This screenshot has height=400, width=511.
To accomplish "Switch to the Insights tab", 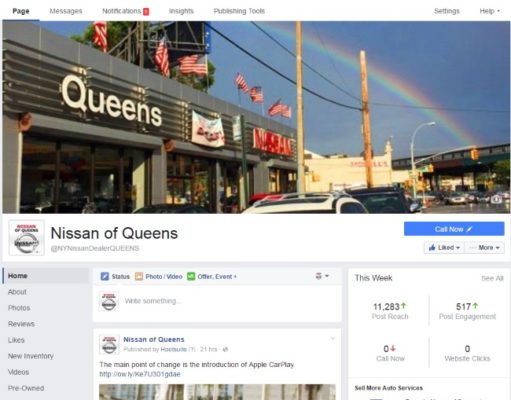I will (x=181, y=11).
